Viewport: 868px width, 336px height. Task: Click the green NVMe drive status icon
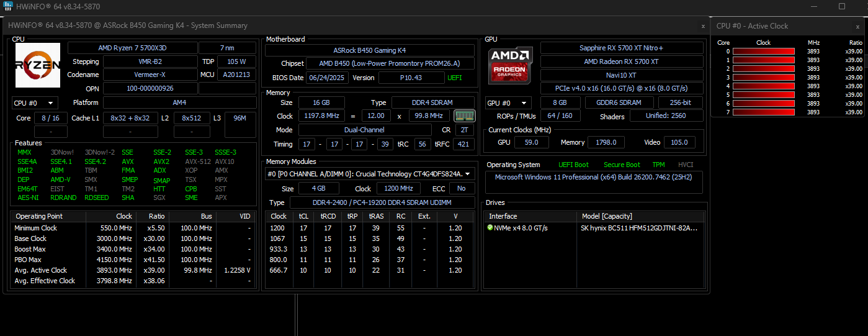pos(490,228)
